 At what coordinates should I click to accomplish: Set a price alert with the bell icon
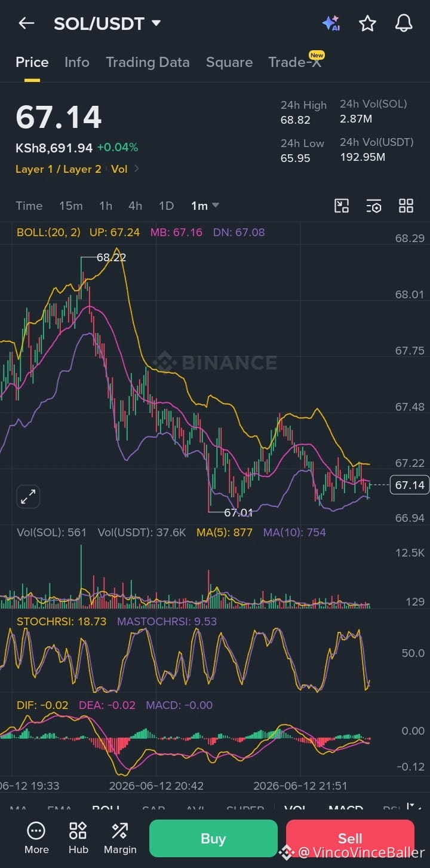point(404,23)
